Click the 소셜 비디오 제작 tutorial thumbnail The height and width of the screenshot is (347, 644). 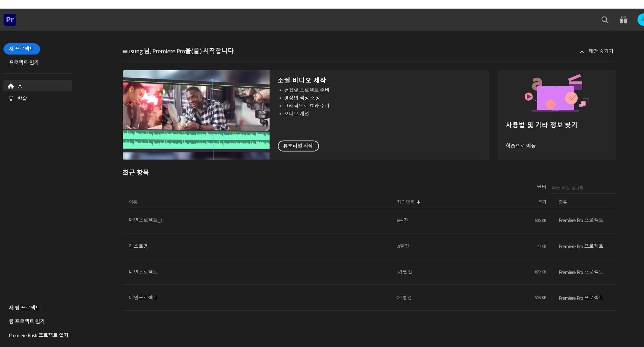(196, 115)
